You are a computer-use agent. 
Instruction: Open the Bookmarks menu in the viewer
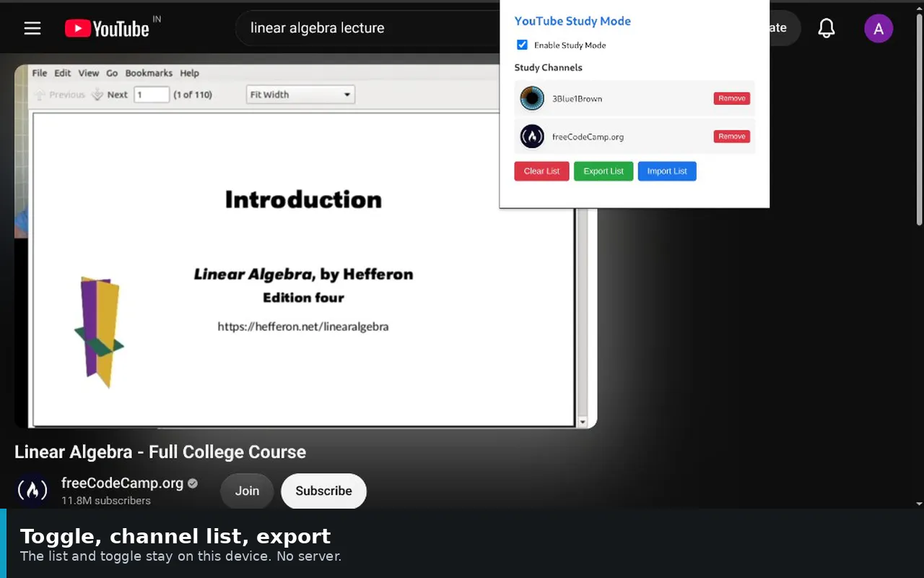149,73
